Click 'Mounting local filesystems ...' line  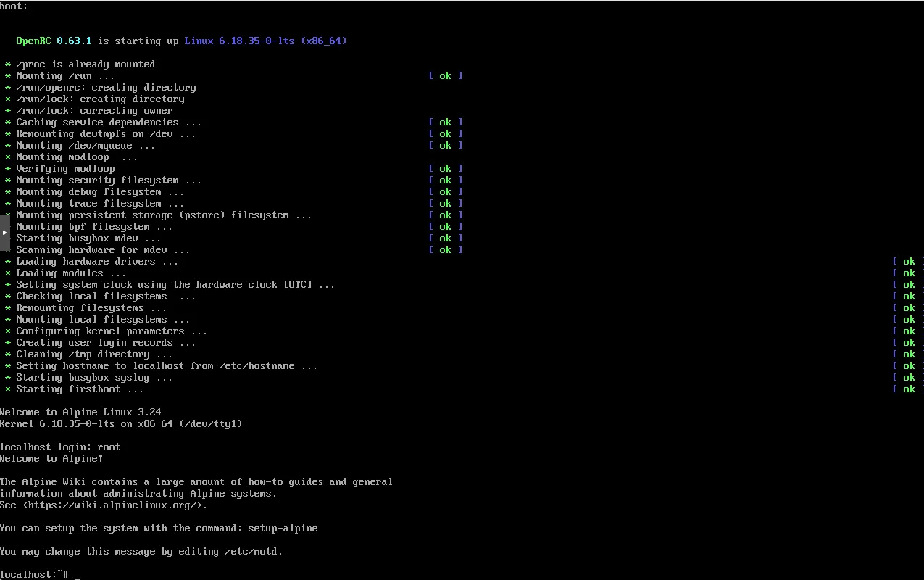tap(103, 319)
